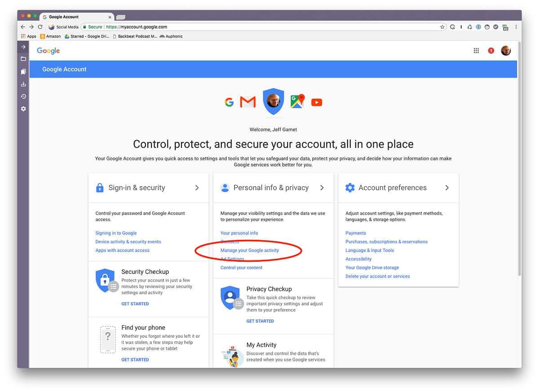Click the Secure padlock site info
The height and width of the screenshot is (392, 539).
[x=93, y=27]
